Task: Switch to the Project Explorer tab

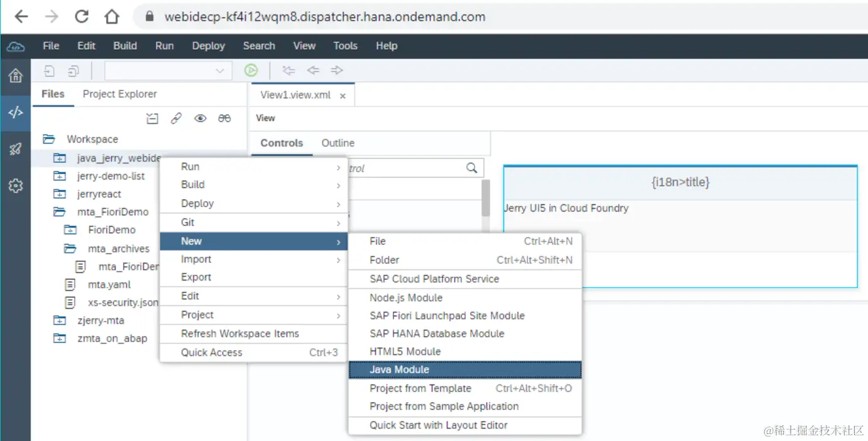Action: [120, 94]
